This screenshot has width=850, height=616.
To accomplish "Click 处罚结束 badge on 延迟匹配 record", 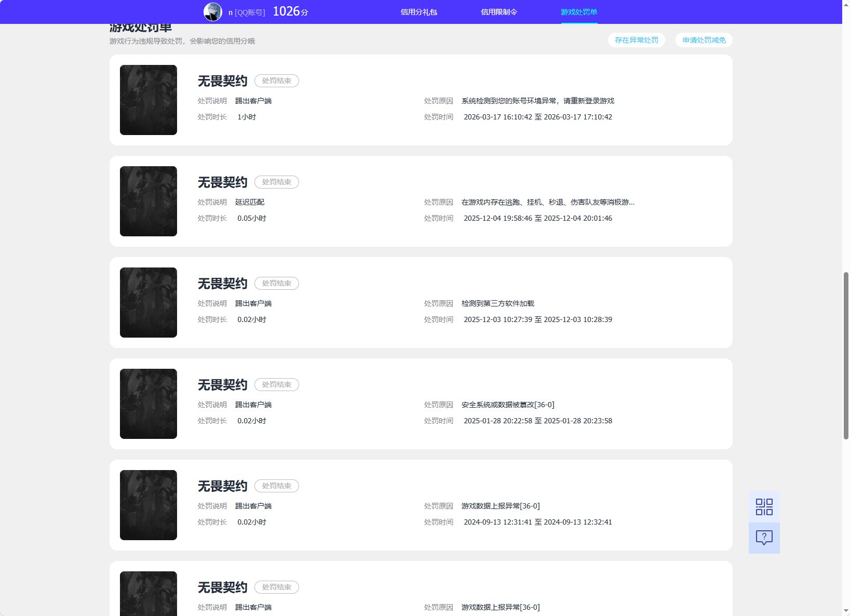I will pyautogui.click(x=277, y=182).
